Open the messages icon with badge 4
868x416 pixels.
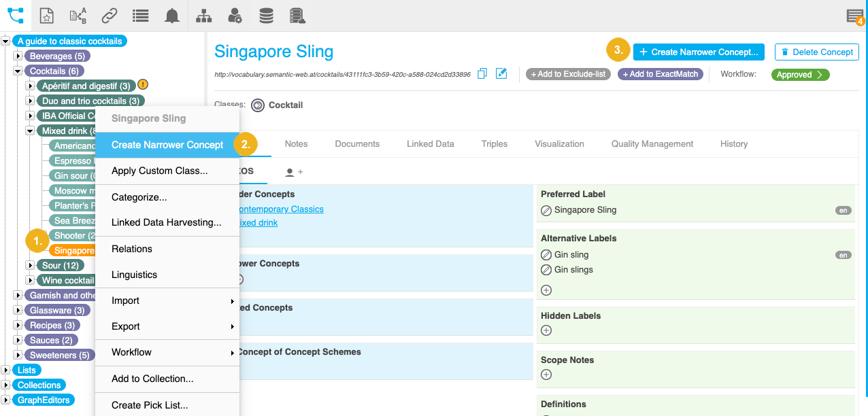(854, 16)
